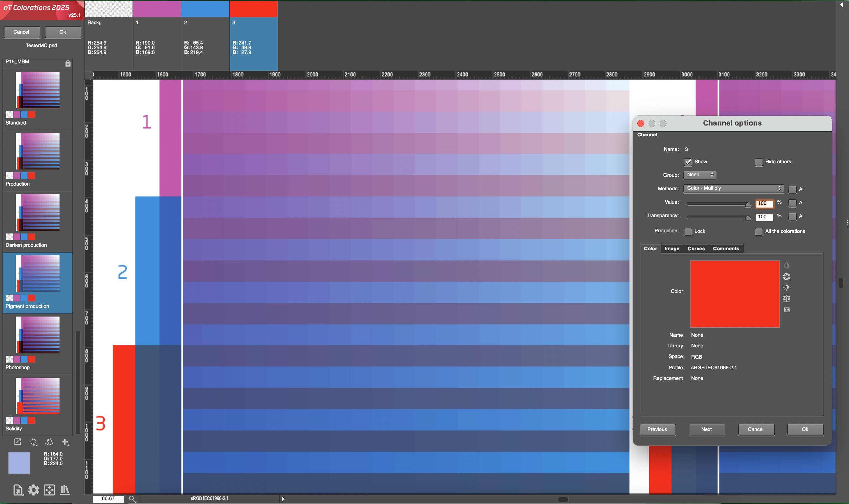Enable the Hide others checkbox
The image size is (849, 504).
[758, 162]
